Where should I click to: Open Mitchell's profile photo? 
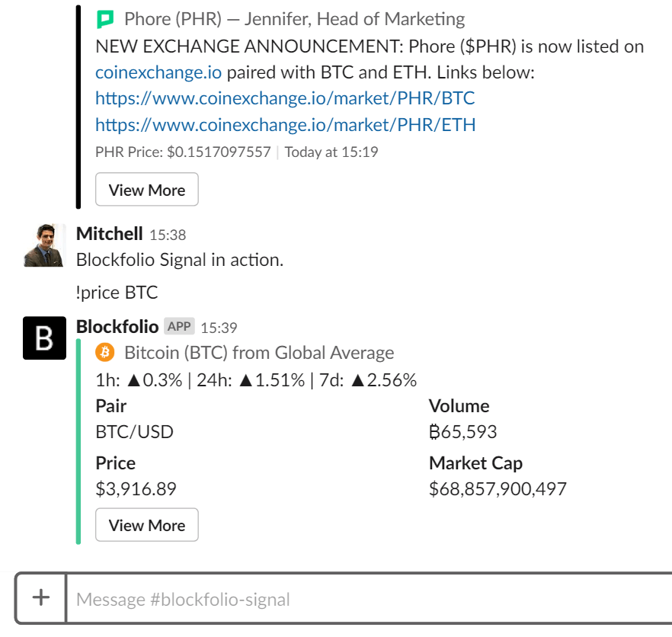[45, 245]
